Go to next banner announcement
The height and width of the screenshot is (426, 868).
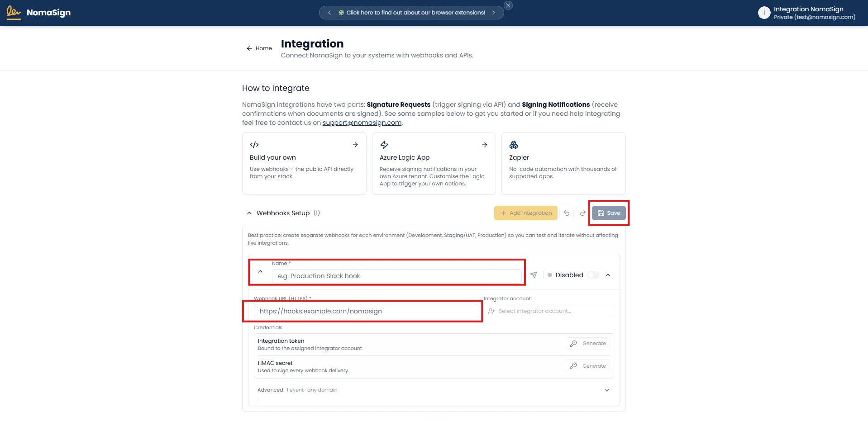click(494, 13)
